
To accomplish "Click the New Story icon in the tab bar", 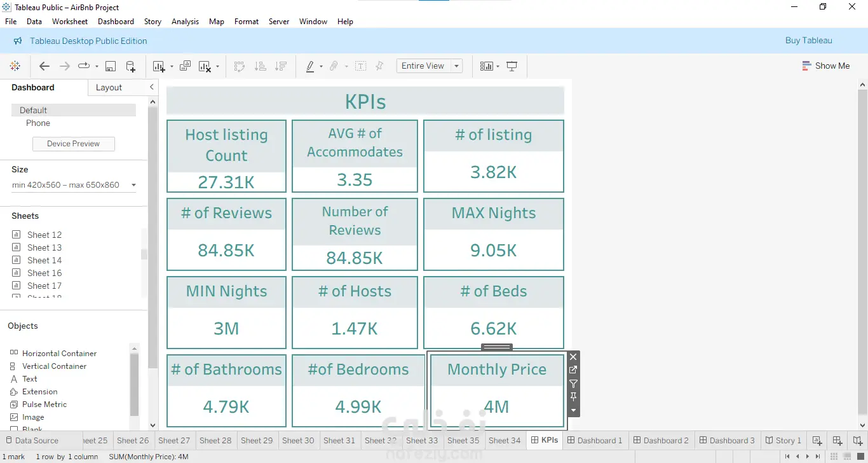I will click(x=857, y=440).
